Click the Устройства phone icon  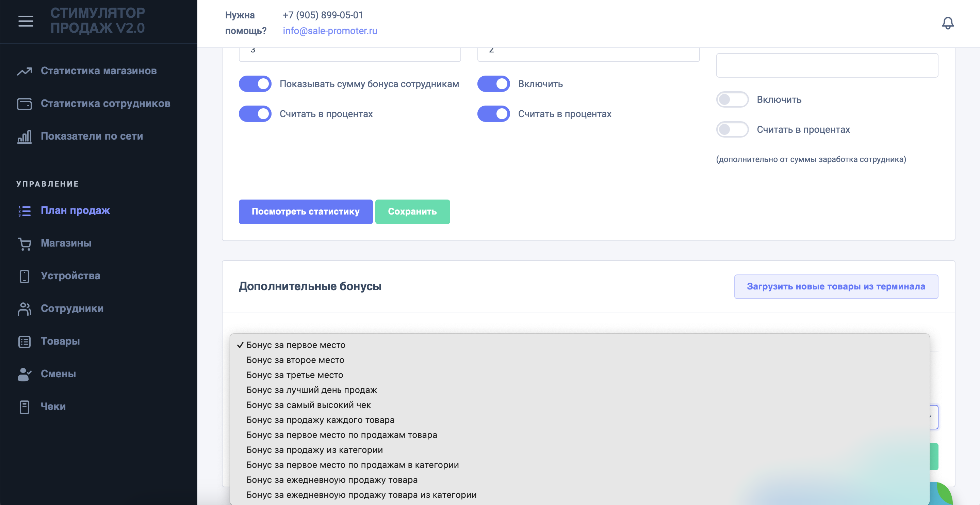pos(24,276)
